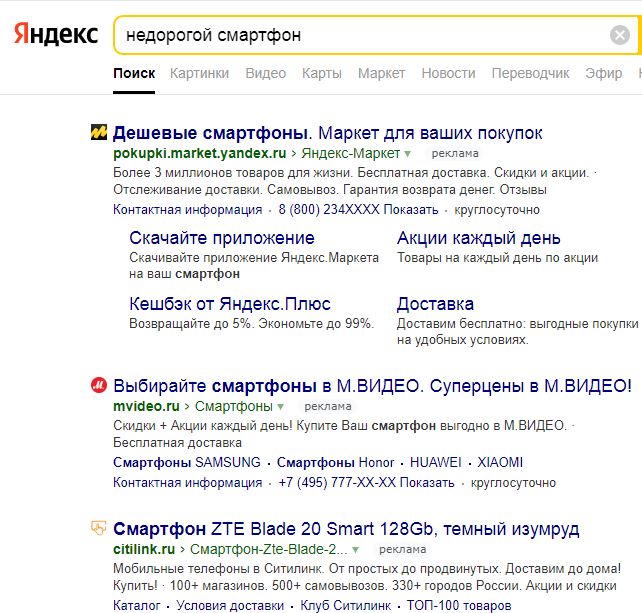Click the orange Citilink favicon icon
This screenshot has width=642, height=613.
99,529
